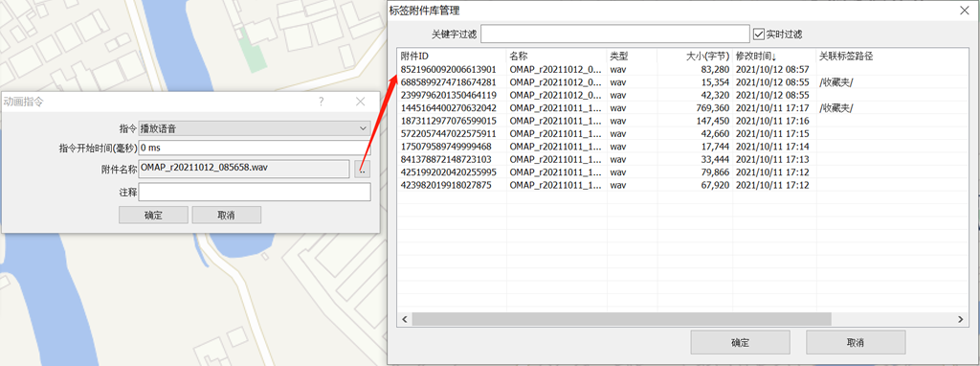Image resolution: width=980 pixels, height=366 pixels.
Task: Click the size cell 42,660
Action: pos(714,133)
